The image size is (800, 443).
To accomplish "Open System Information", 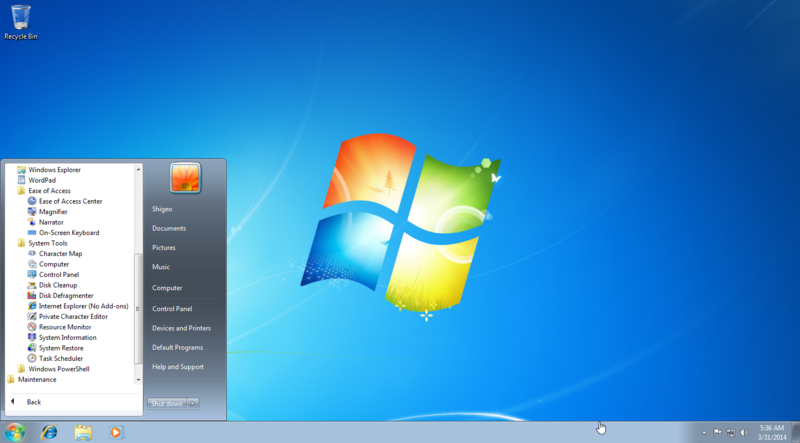I will tap(62, 337).
